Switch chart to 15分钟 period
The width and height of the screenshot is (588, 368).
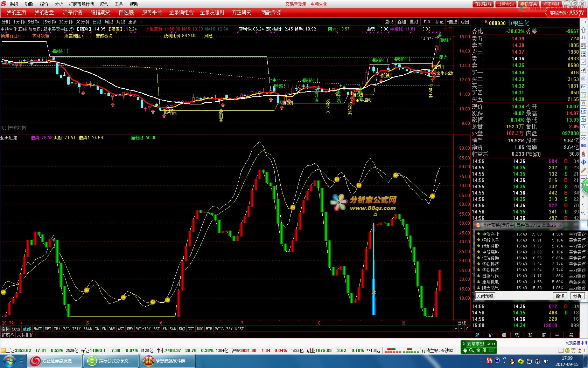pos(49,22)
